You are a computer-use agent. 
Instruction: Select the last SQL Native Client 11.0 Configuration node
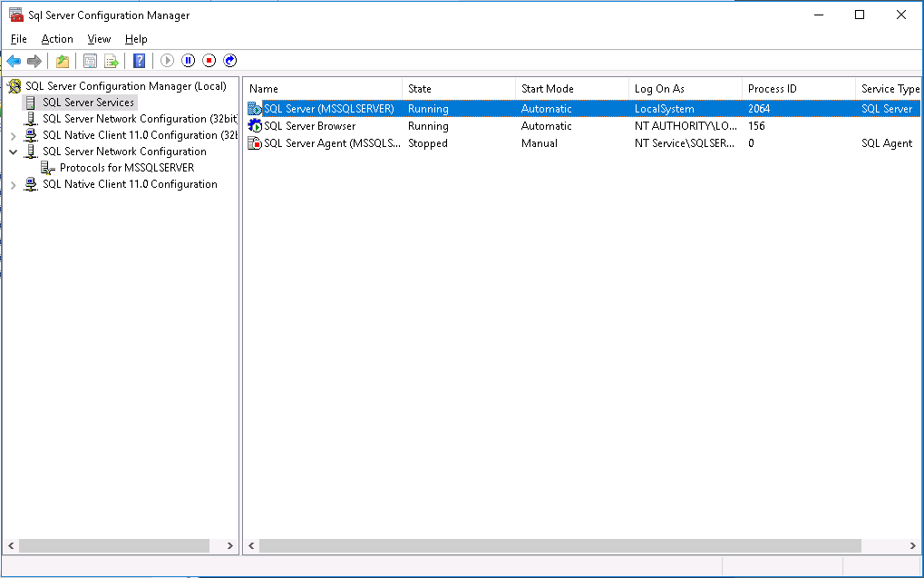pyautogui.click(x=130, y=184)
